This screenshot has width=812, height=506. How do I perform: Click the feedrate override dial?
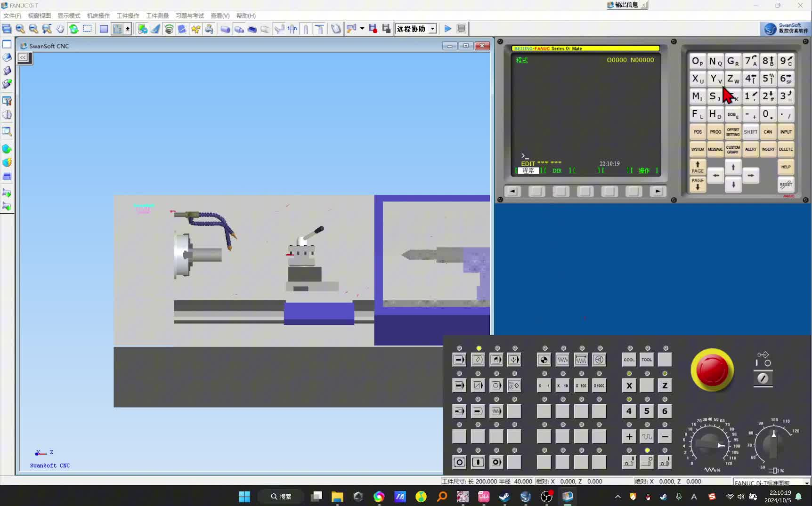click(x=710, y=445)
